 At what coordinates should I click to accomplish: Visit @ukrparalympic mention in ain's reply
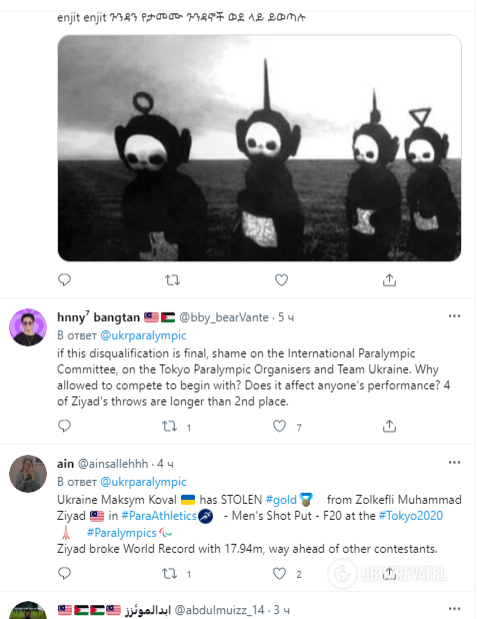click(x=143, y=482)
